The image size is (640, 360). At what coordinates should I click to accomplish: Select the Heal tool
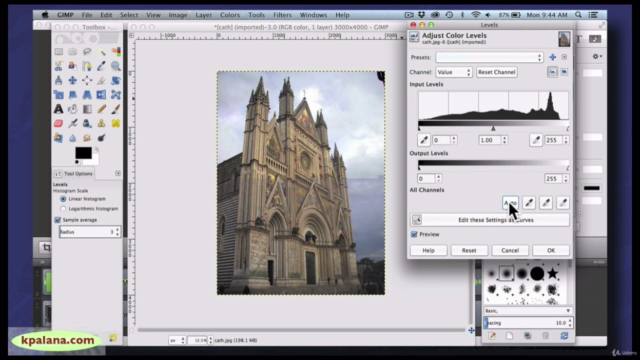coord(116,123)
